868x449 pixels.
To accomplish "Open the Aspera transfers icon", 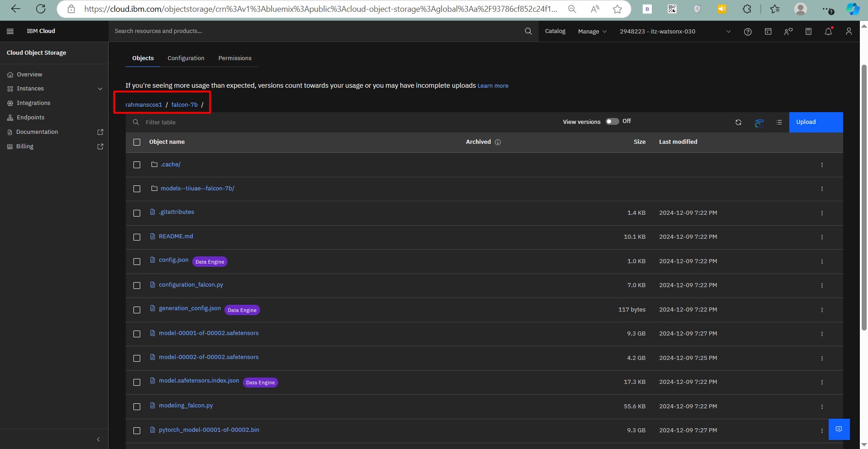I will (x=759, y=123).
